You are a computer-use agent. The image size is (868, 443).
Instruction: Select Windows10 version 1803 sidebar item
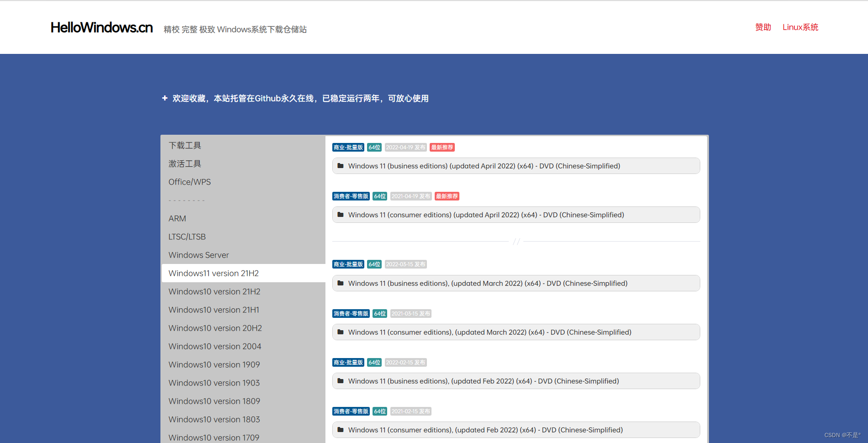click(x=243, y=419)
